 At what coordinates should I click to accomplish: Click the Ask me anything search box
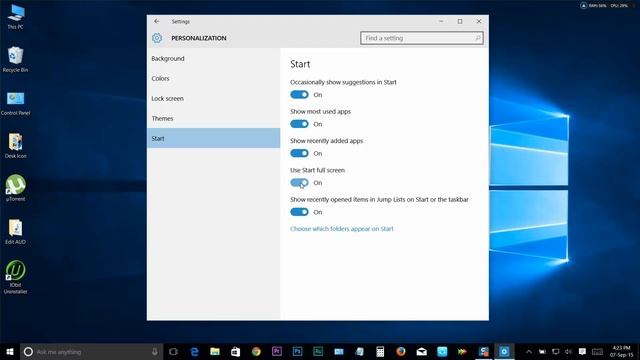[x=91, y=352]
